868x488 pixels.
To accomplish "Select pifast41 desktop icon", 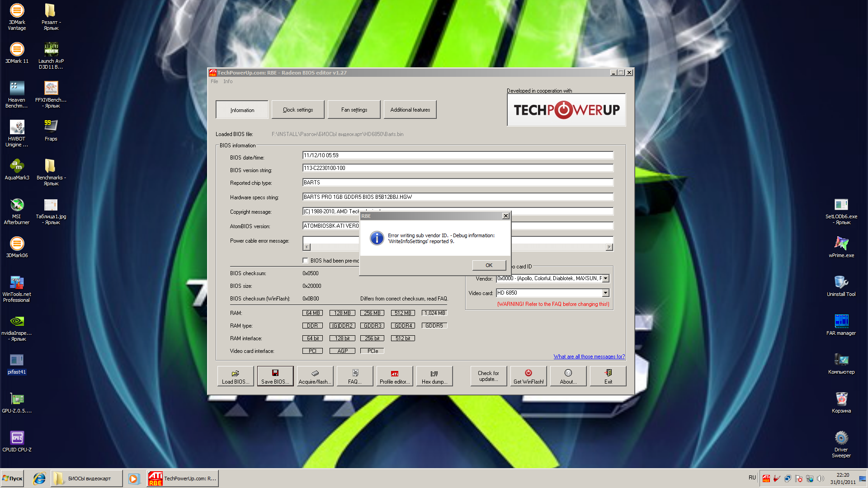I will click(17, 364).
